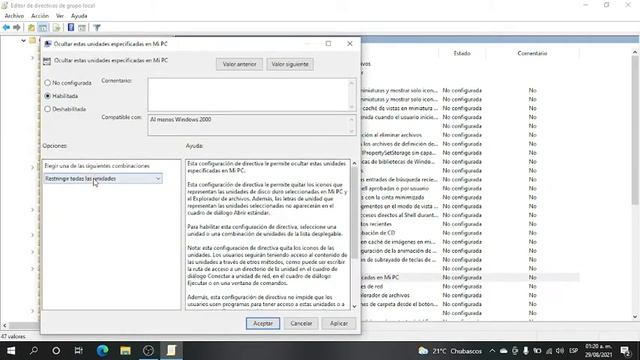Click the Filter funnel toolbar icon
Screen dimensions: 640x360
[97, 28]
